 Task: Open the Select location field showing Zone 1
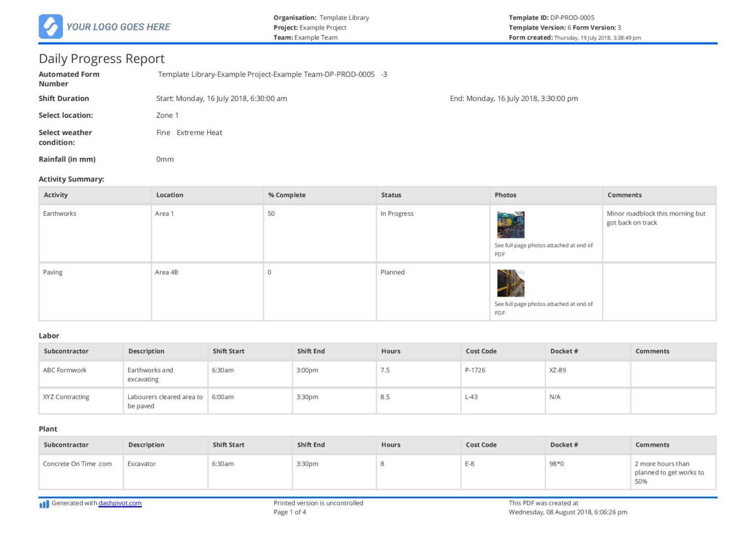click(x=167, y=115)
